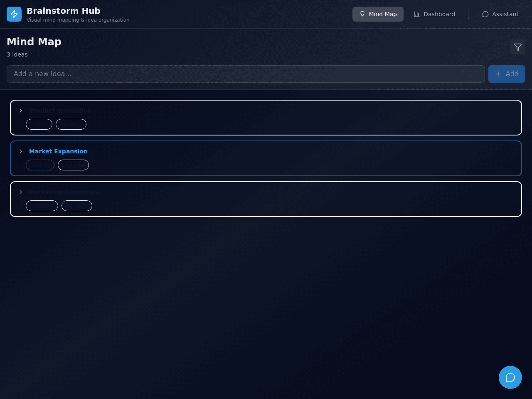Viewport: 532px width, 399px height.
Task: Click the speech bubble Assistant icon
Action: click(x=485, y=14)
